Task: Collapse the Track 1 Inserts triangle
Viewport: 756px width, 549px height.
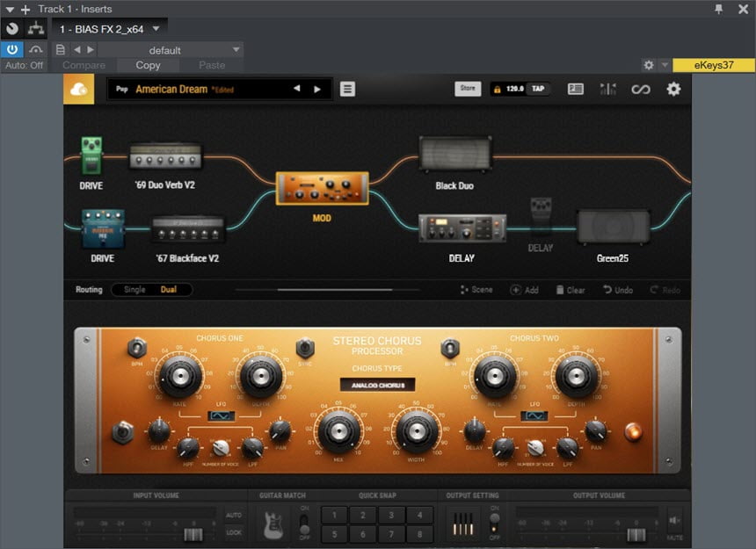Action: (10, 9)
